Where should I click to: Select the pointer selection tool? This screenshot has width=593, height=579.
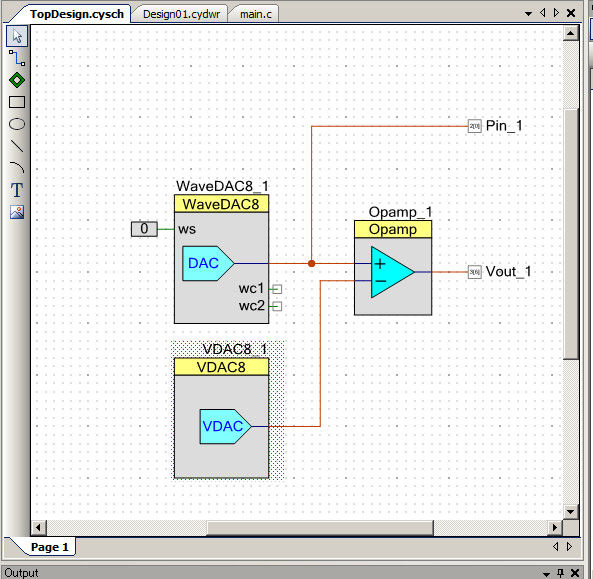coord(17,36)
